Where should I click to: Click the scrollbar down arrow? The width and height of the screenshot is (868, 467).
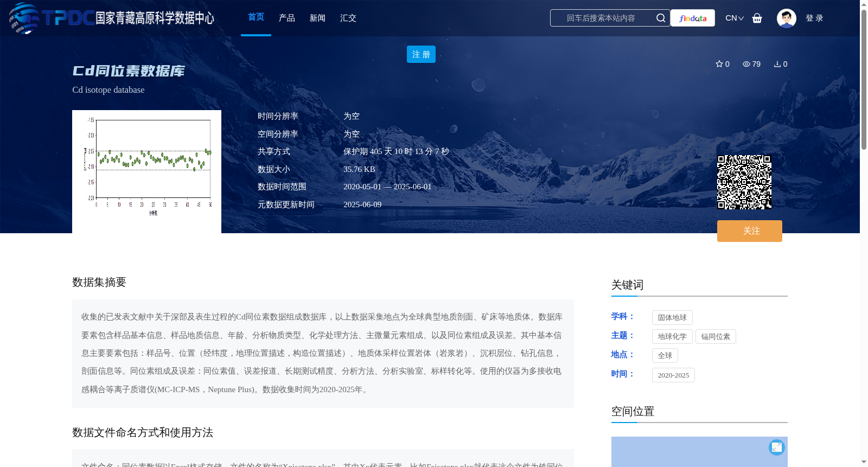pos(864,462)
